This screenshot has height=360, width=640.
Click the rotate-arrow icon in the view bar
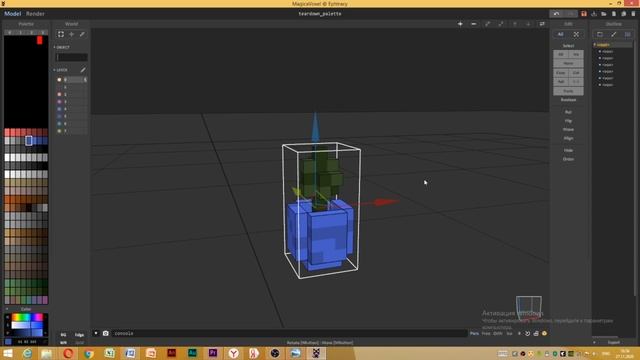pos(527,333)
